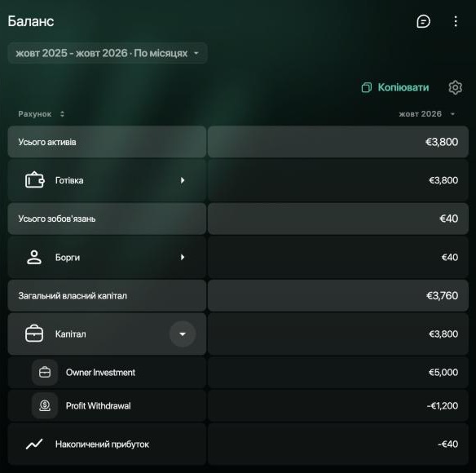Click the Owner Investment briefcase icon
This screenshot has width=476, height=473.
(x=45, y=372)
